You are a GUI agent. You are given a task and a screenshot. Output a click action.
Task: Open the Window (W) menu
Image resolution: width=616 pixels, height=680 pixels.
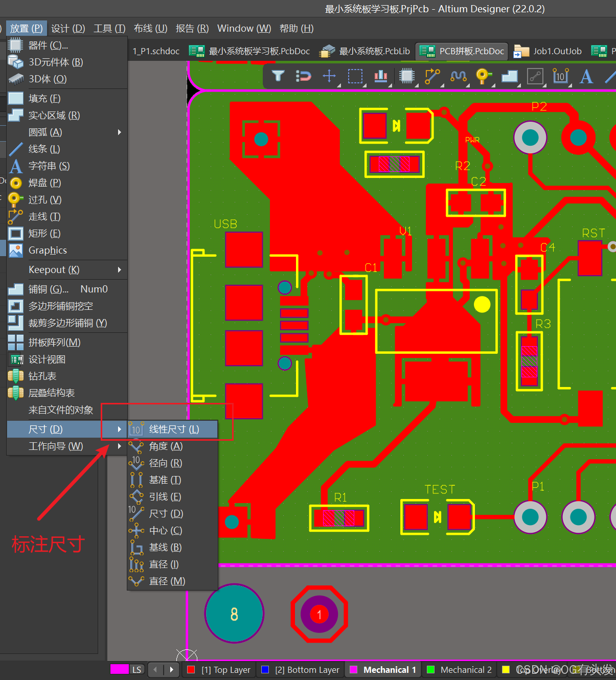click(244, 29)
